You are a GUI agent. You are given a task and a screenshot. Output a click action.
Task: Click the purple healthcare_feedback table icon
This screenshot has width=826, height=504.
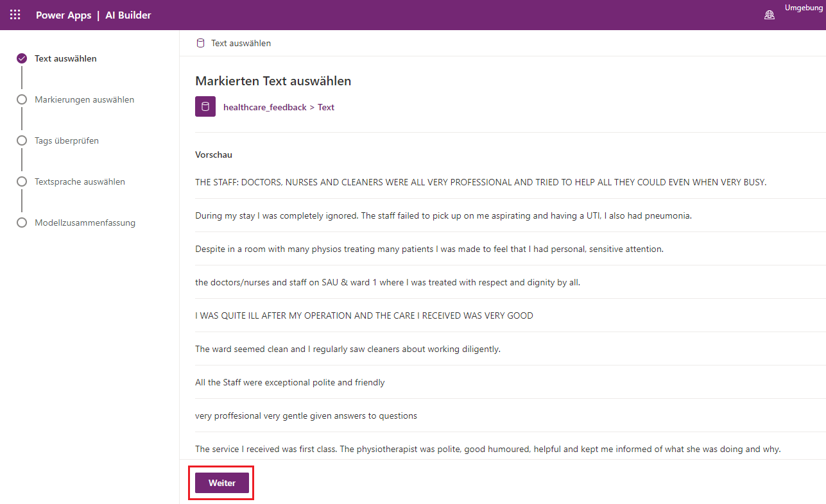coord(205,106)
